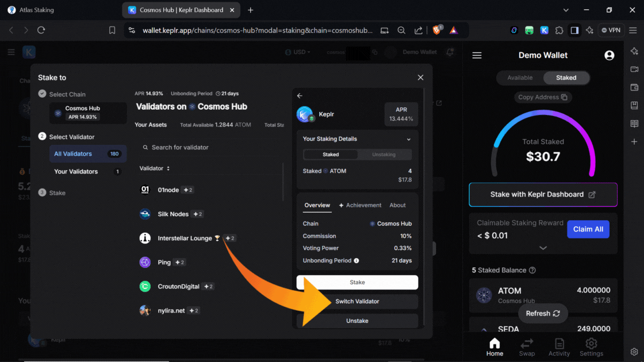644x362 pixels.
Task: Select Your Validators in sidebar
Action: [76, 172]
